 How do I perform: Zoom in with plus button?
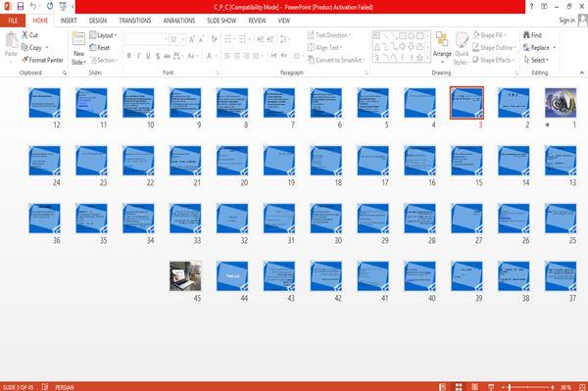pyautogui.click(x=553, y=387)
